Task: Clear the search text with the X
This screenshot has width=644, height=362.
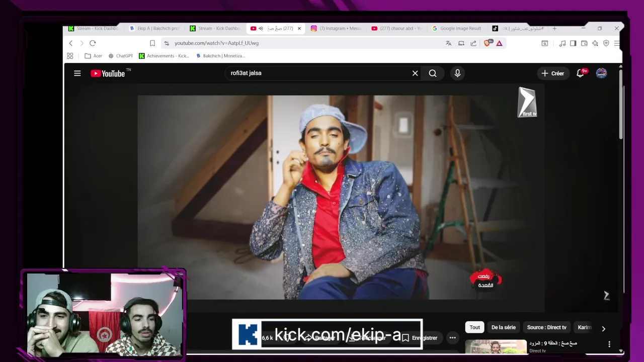Action: [415, 73]
